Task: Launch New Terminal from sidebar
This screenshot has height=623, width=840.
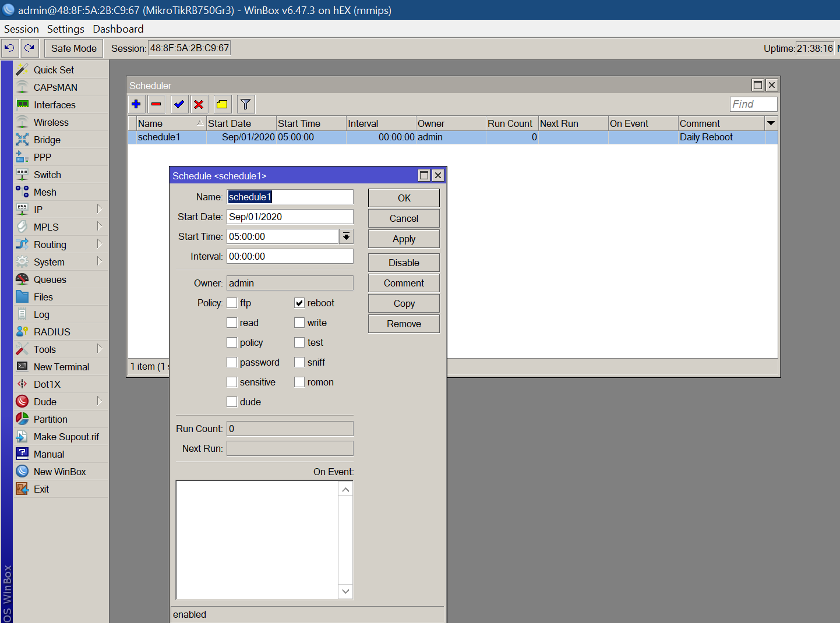Action: (61, 367)
